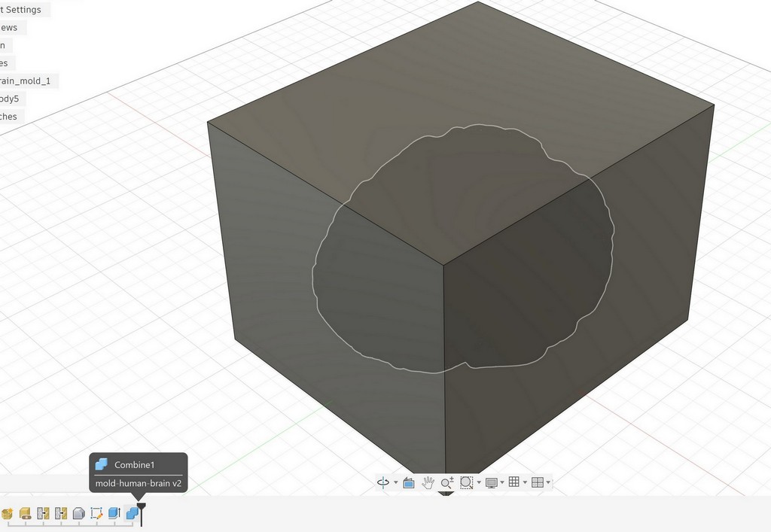771x532 pixels.
Task: Select the blue Extrude feature in timeline
Action: click(114, 513)
